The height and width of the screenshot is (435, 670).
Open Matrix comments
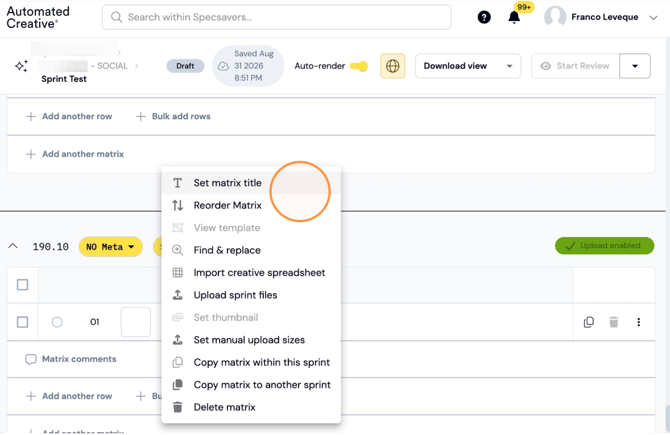click(x=71, y=359)
